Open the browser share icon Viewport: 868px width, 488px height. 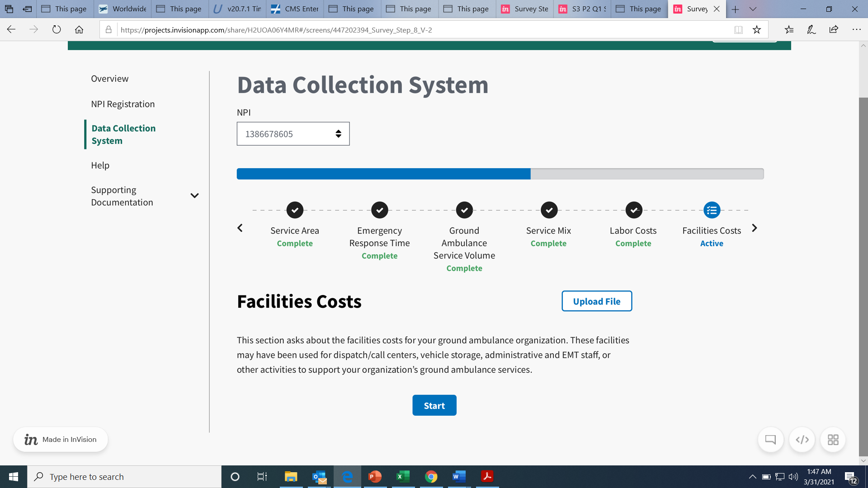pos(834,30)
